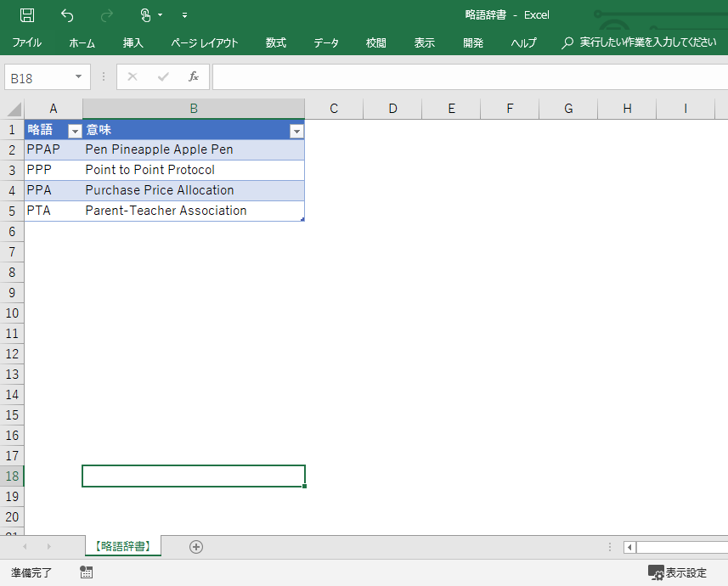The width and height of the screenshot is (728, 586).
Task: Select row 1 header
Action: coord(12,130)
